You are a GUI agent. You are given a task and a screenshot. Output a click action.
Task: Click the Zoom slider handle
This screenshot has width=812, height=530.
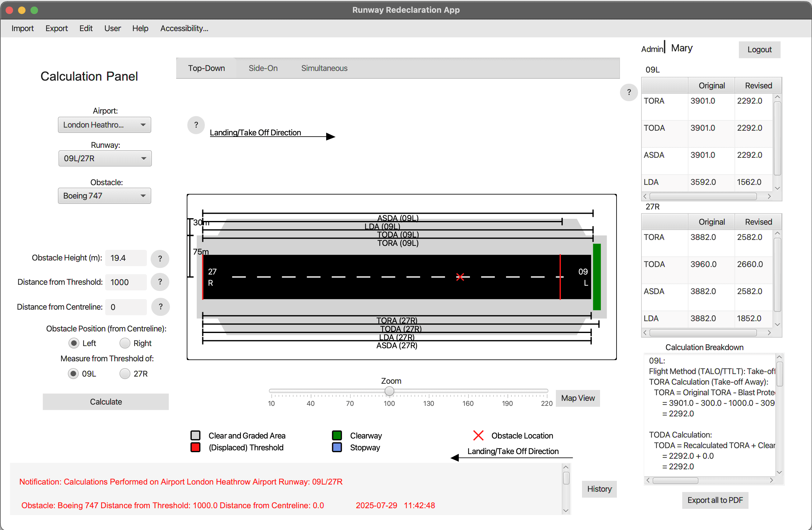(x=389, y=391)
